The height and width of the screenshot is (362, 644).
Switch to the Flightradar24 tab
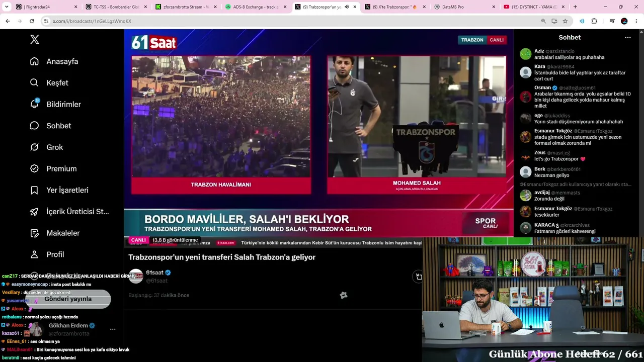46,7
